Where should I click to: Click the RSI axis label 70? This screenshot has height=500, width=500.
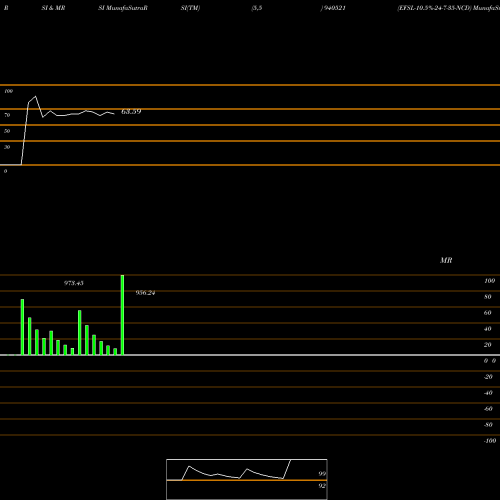coord(7,115)
